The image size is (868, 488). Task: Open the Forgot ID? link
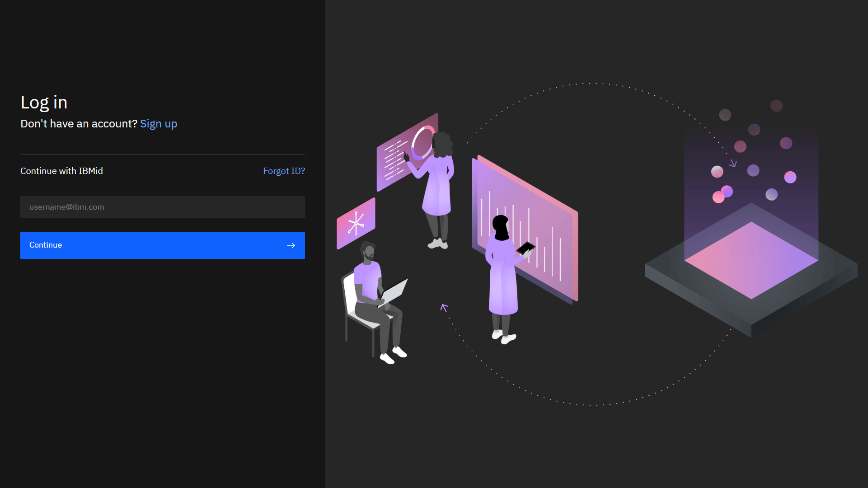coord(284,171)
